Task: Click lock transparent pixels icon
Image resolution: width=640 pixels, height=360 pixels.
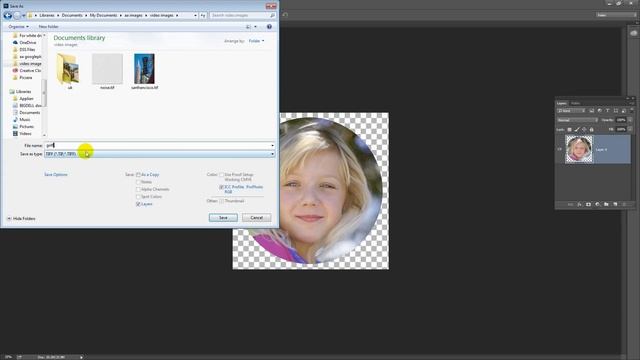Action: coord(569,129)
